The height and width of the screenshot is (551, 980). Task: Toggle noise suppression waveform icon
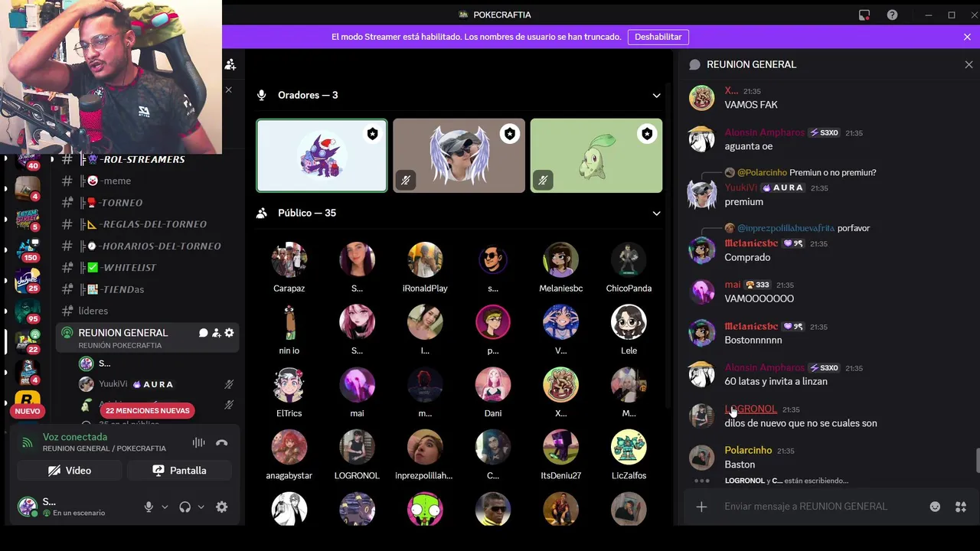pos(198,442)
